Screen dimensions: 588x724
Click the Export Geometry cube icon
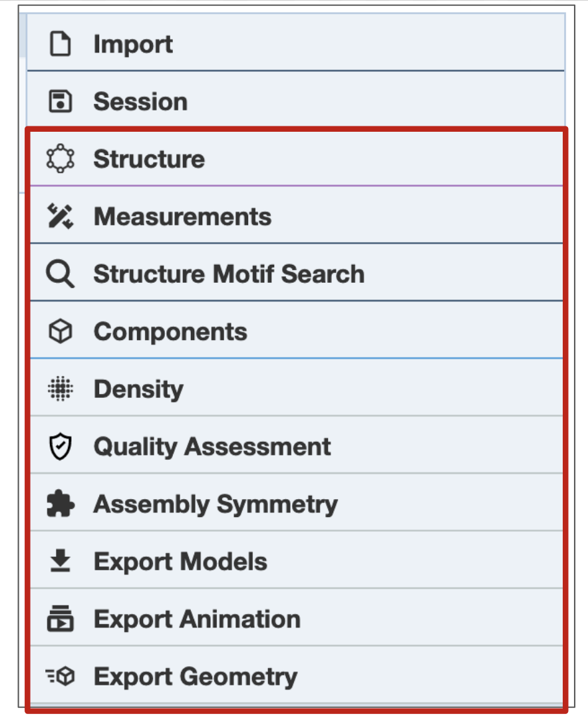tap(61, 677)
